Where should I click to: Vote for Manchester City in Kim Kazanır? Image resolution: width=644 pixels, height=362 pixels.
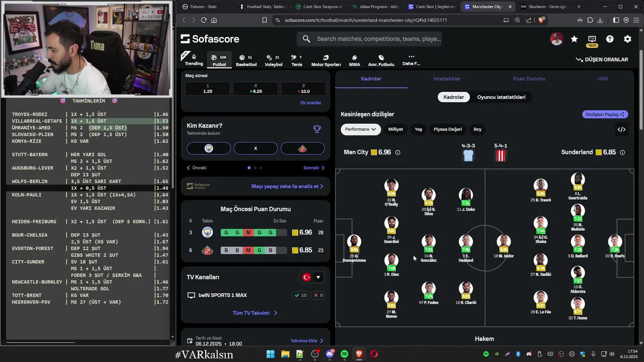pyautogui.click(x=209, y=148)
